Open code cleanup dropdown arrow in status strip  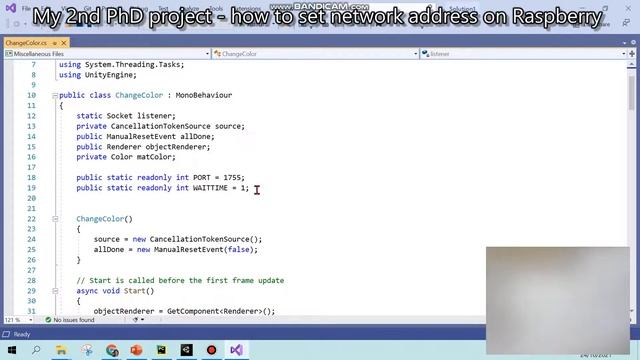(142, 320)
